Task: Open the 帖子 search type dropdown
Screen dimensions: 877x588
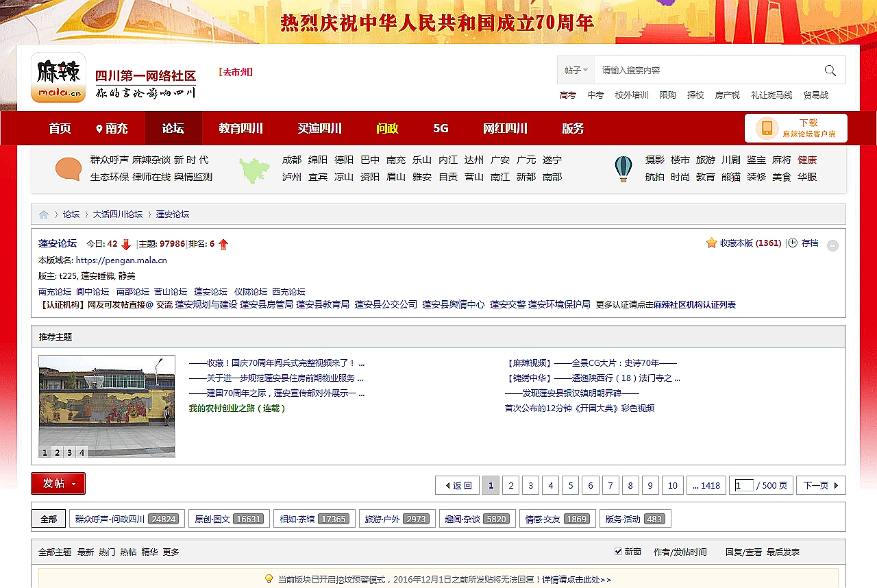Action: point(576,71)
